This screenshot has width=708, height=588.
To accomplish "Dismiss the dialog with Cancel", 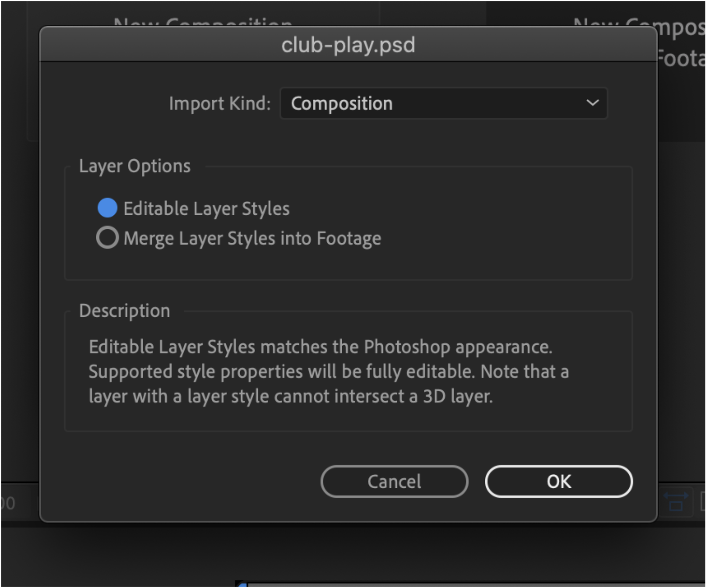I will (x=394, y=481).
